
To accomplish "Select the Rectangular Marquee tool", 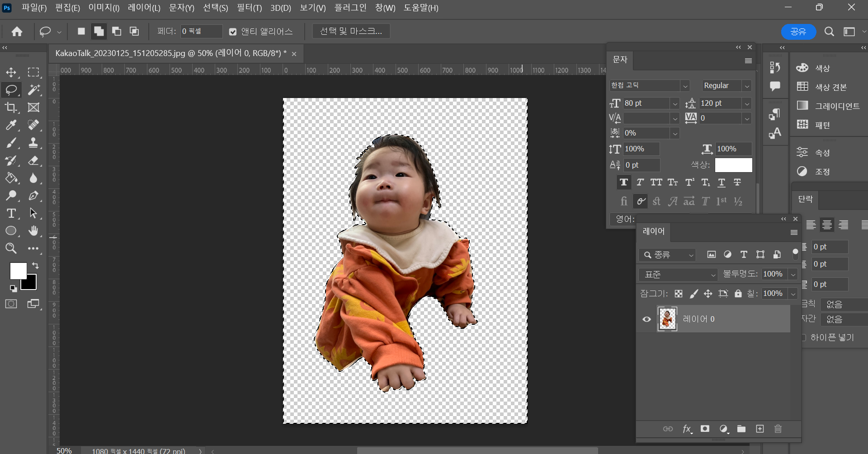I will [33, 72].
